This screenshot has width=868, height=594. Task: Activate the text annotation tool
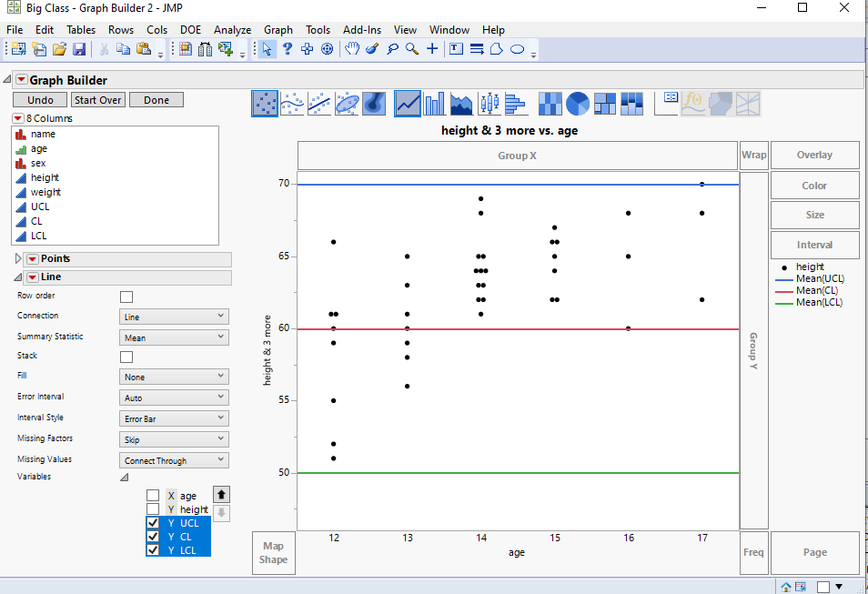click(456, 49)
